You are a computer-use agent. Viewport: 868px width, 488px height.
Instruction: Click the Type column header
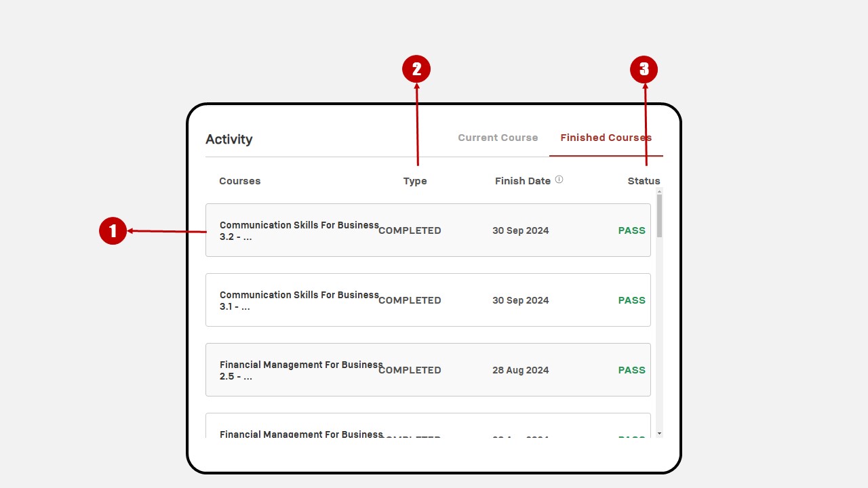[x=415, y=181]
